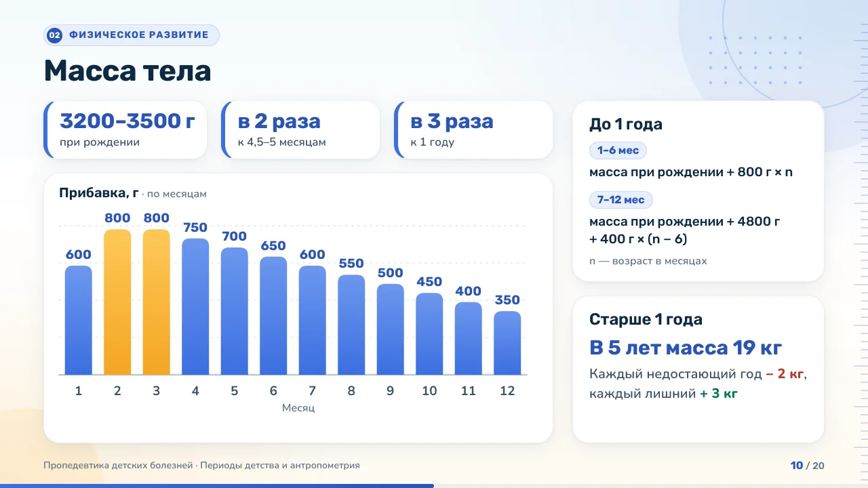Click the "550" bar value label
The image size is (868, 488).
point(351,264)
